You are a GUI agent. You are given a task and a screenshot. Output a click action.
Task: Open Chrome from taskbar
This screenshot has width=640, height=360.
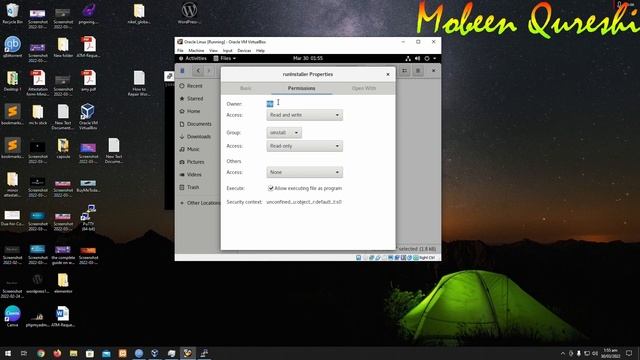click(x=40, y=353)
